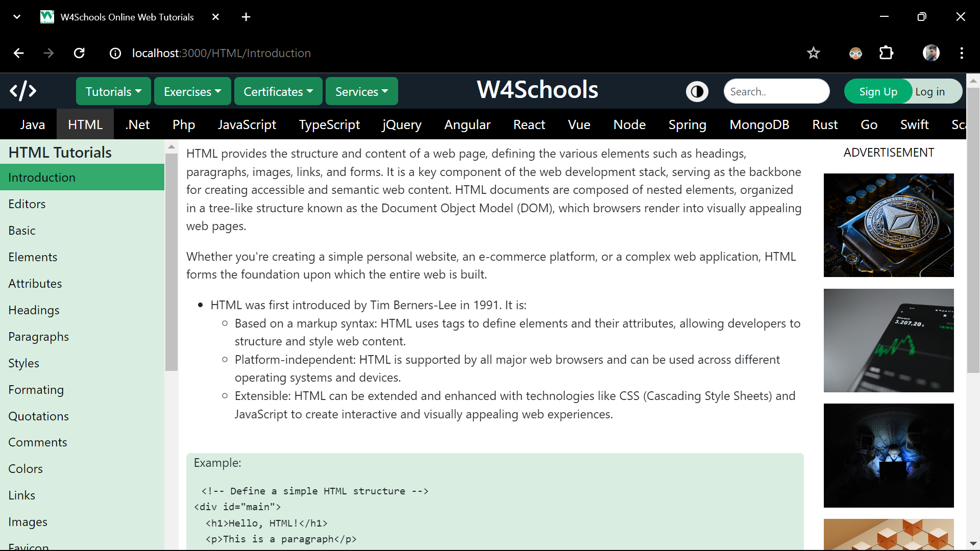Select the HTML language tab
The width and height of the screenshot is (980, 551).
(x=85, y=124)
